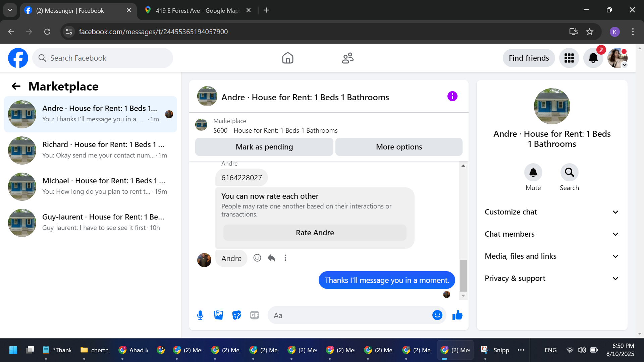The width and height of the screenshot is (644, 362).
Task: Open emoji picker in message field
Action: pyautogui.click(x=437, y=315)
